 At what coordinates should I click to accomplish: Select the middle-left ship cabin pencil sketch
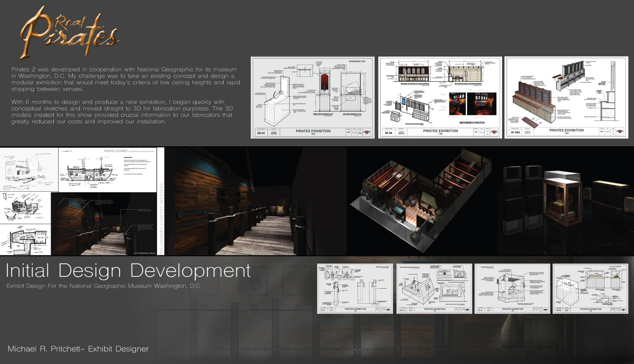pyautogui.click(x=25, y=208)
